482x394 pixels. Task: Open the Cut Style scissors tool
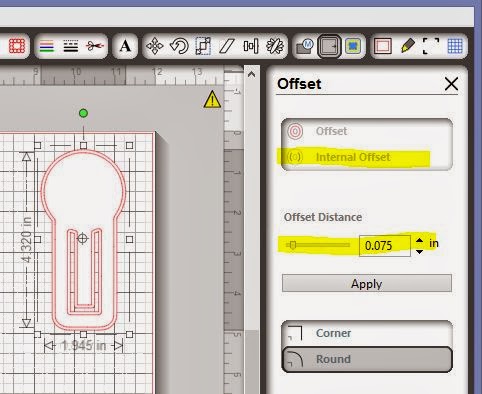[x=95, y=46]
